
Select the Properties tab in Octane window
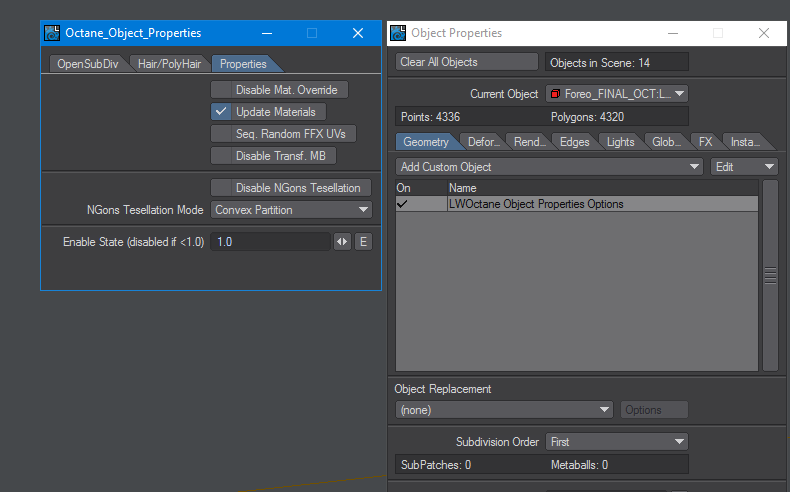(243, 64)
